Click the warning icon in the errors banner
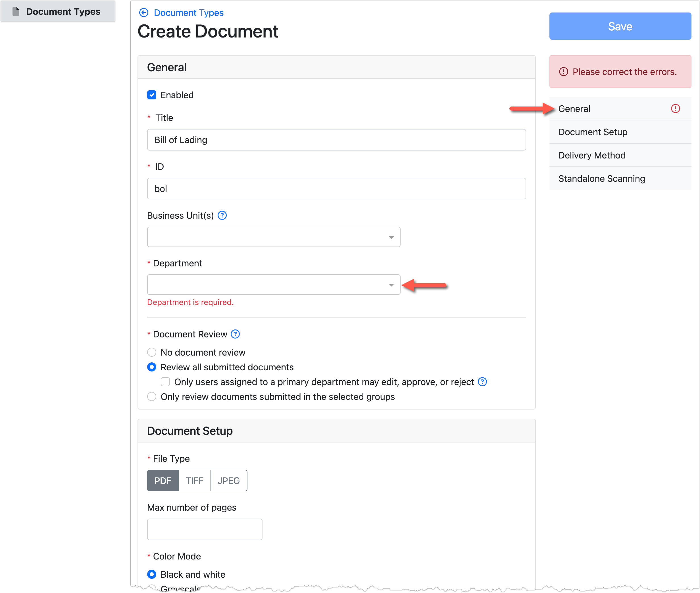Screen dimensions: 700x593 point(564,72)
